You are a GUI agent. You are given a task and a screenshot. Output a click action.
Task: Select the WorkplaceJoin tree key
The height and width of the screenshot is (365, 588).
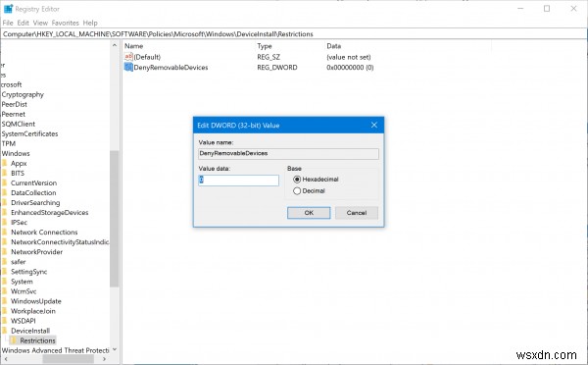[33, 311]
